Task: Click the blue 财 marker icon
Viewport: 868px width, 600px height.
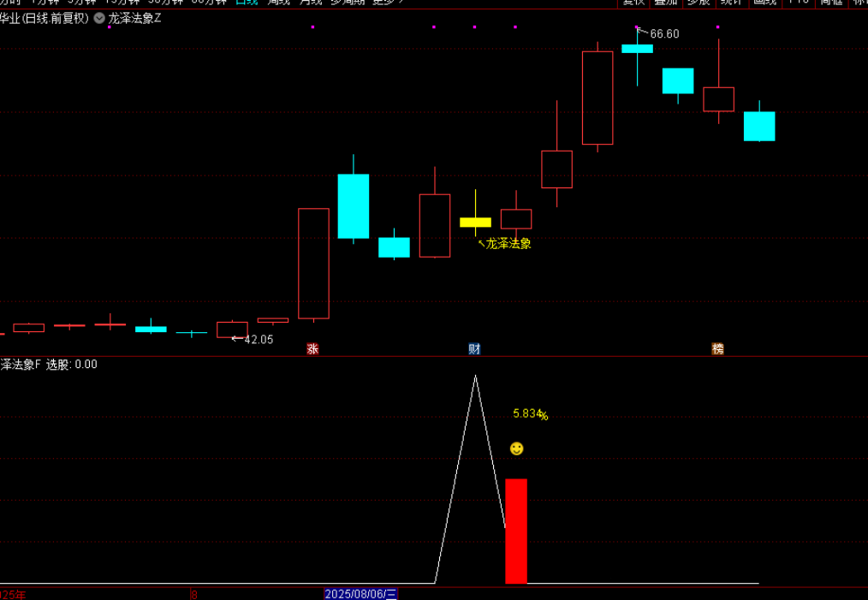Action: pos(474,348)
